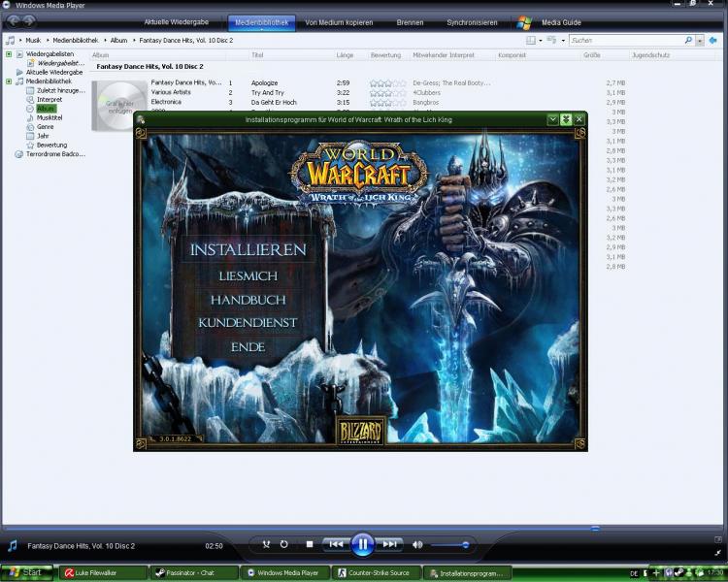This screenshot has height=582, width=728.
Task: Collapse the Wiedergabelisten tree node
Action: click(9, 54)
